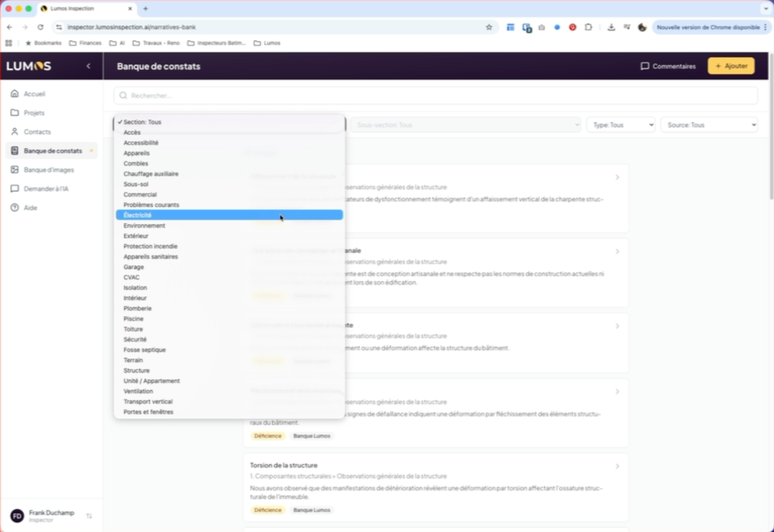Open Commentaires in the header
This screenshot has height=532, width=774.
point(668,66)
